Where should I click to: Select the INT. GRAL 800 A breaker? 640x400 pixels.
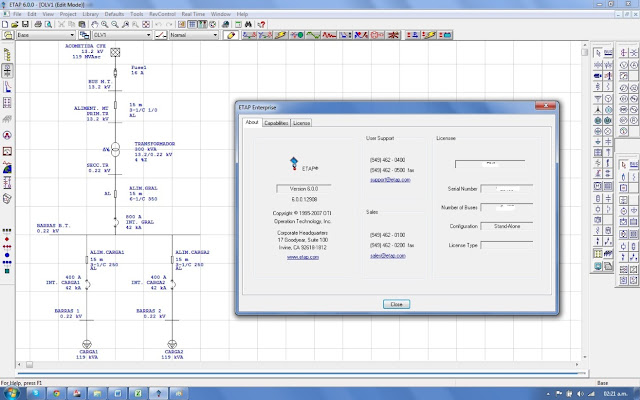coord(116,222)
